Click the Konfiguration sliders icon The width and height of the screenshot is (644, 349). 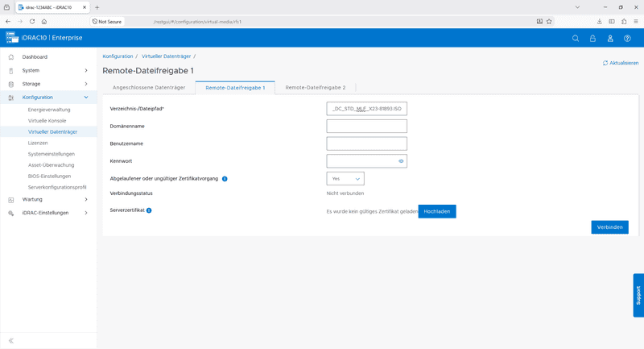11,98
